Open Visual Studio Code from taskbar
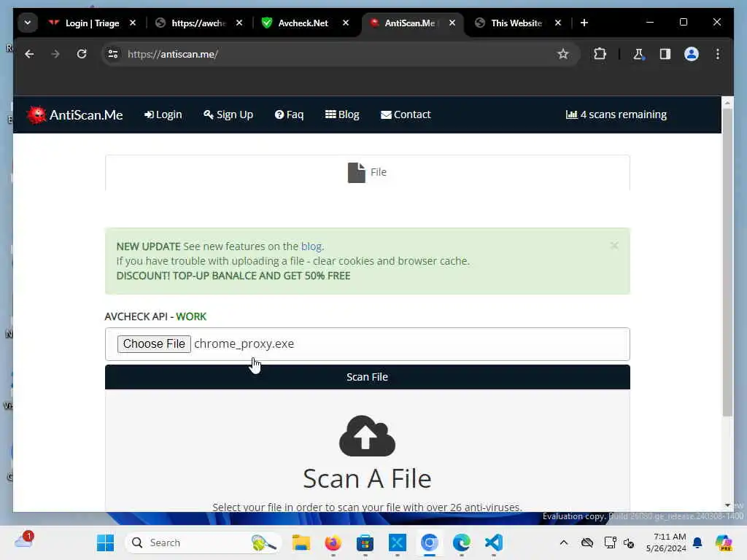The width and height of the screenshot is (747, 560). click(x=494, y=542)
